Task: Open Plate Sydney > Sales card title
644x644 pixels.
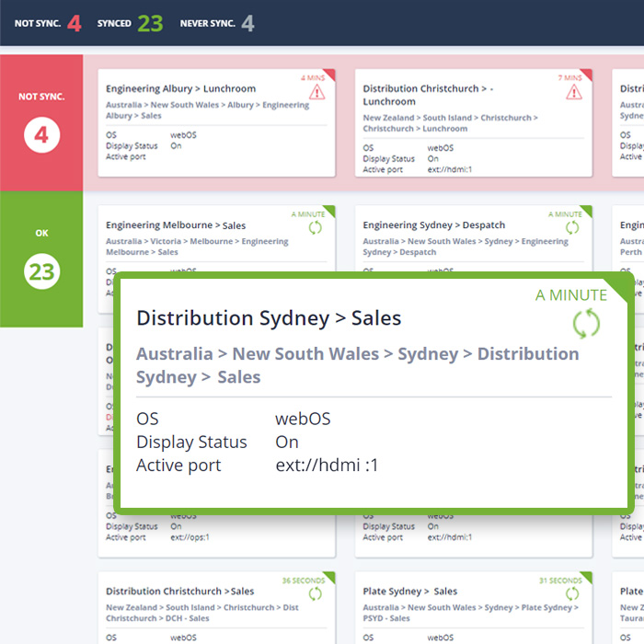Action: pyautogui.click(x=409, y=592)
